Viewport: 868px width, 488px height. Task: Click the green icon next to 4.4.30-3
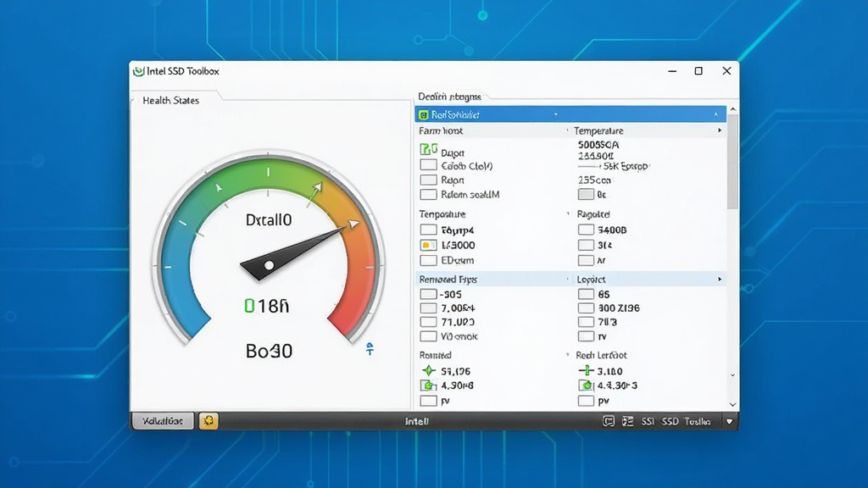coord(586,385)
